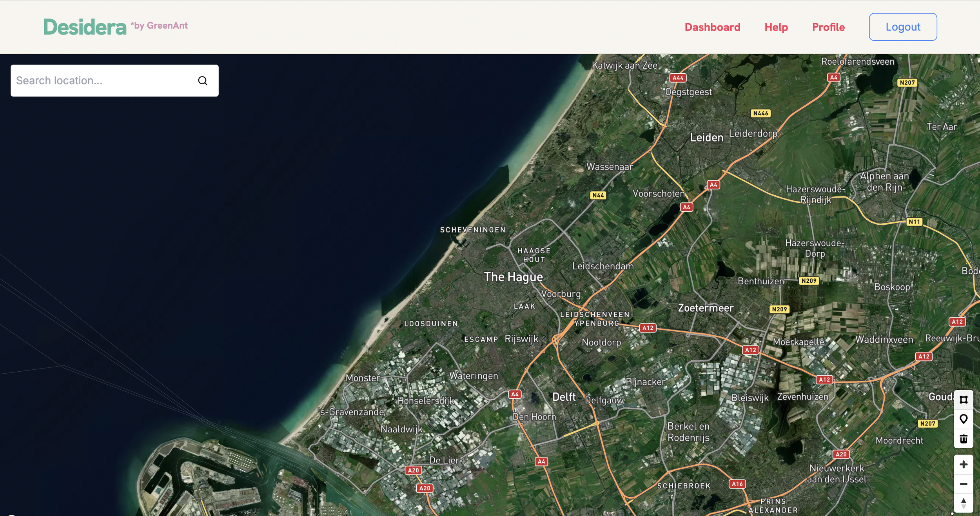Screen dimensions: 980x516
Task: Click the Monster town label
Action: pyautogui.click(x=363, y=378)
